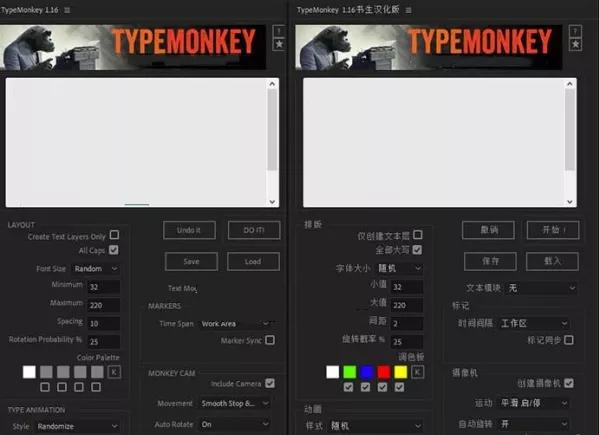599x435 pixels.
Task: Click the right text area scrollbar thumb
Action: 570,130
